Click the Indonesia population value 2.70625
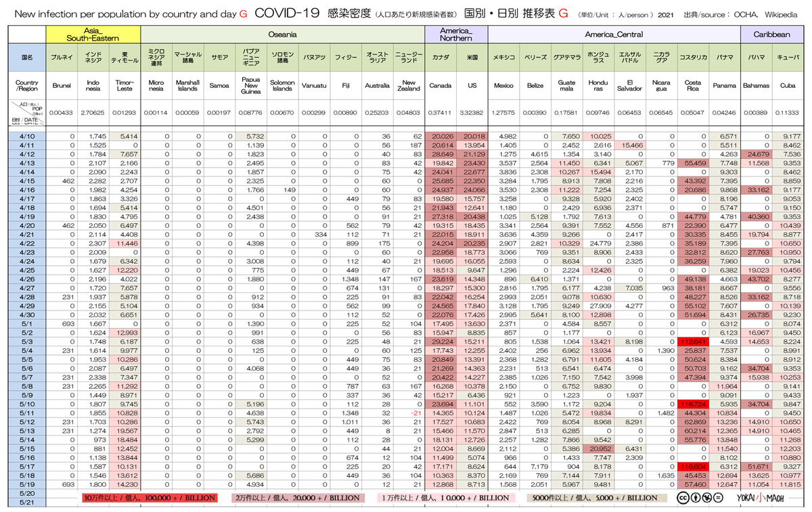812x512 pixels. [x=93, y=112]
